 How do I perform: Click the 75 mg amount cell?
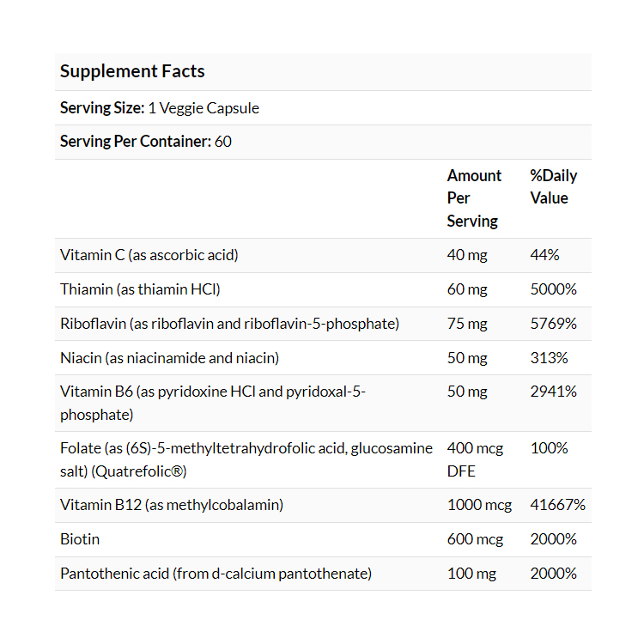coord(467,324)
